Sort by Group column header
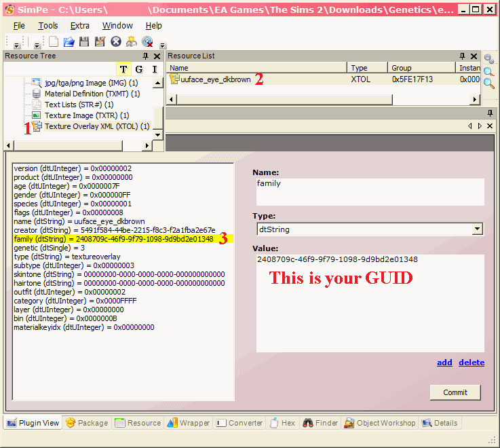This screenshot has width=500, height=448. 421,68
